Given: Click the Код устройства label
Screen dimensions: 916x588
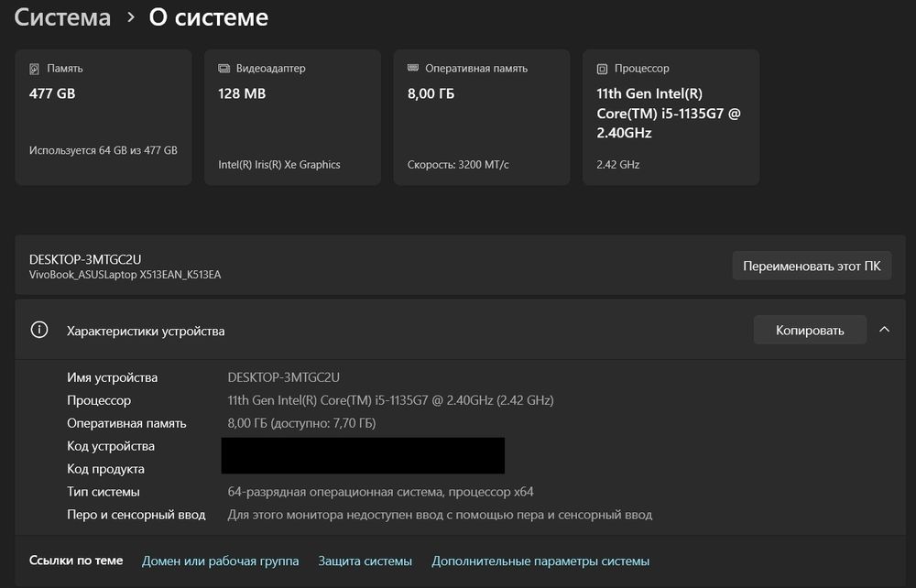Looking at the screenshot, I should pyautogui.click(x=111, y=446).
